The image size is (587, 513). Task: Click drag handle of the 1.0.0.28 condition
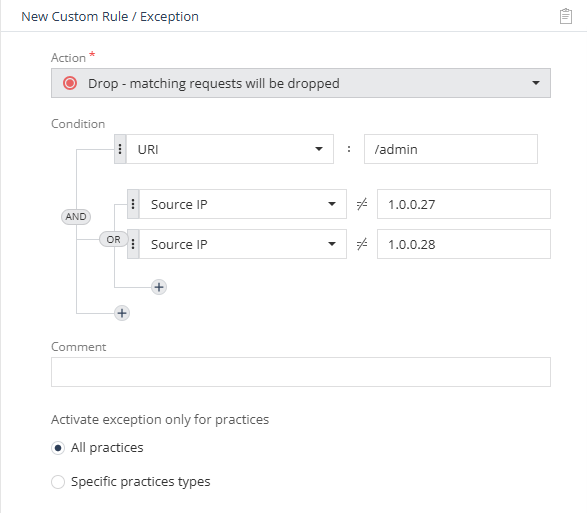point(133,244)
